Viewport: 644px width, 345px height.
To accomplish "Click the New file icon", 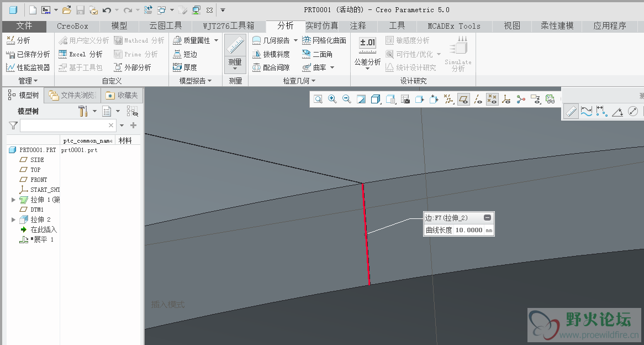I will (x=33, y=10).
